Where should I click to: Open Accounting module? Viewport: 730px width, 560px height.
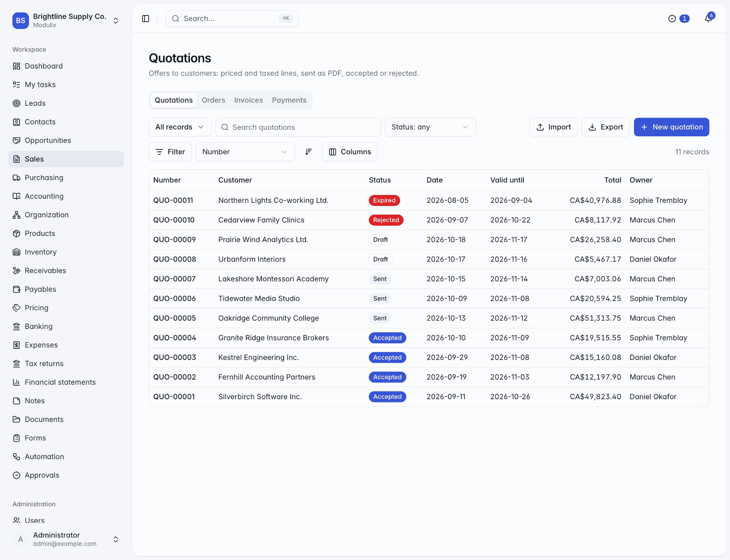(x=66, y=196)
